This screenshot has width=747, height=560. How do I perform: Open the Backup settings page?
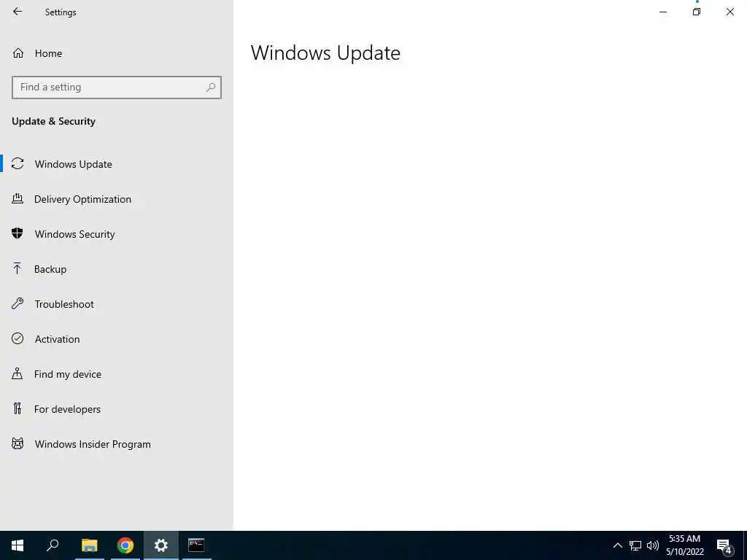[117, 269]
